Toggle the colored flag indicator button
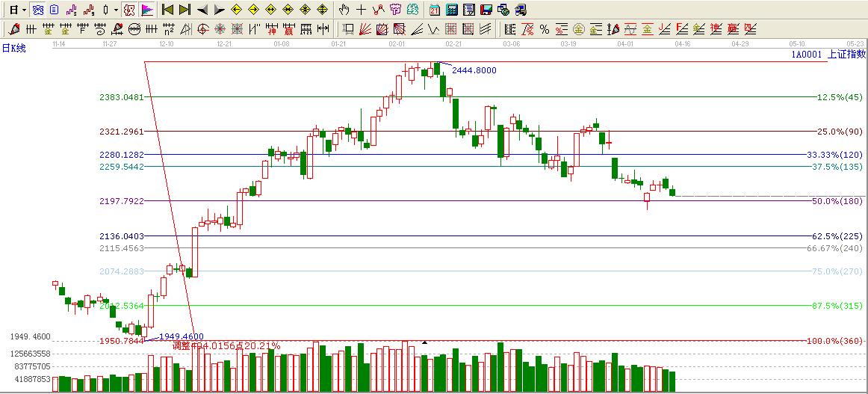Screen dimensions: 868x394 [x=147, y=10]
